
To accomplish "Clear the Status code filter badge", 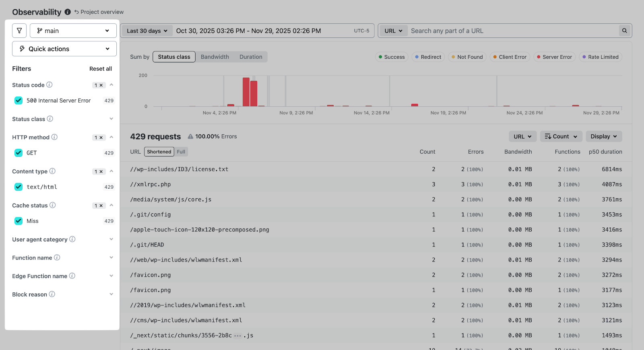I will click(x=99, y=85).
